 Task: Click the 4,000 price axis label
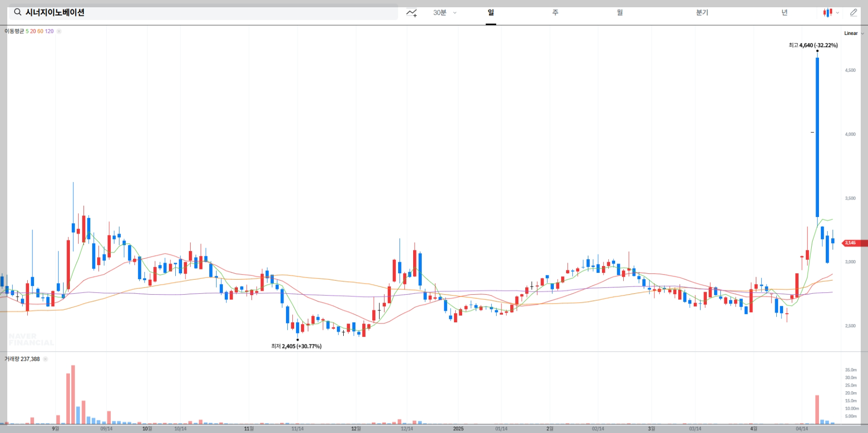pos(851,134)
